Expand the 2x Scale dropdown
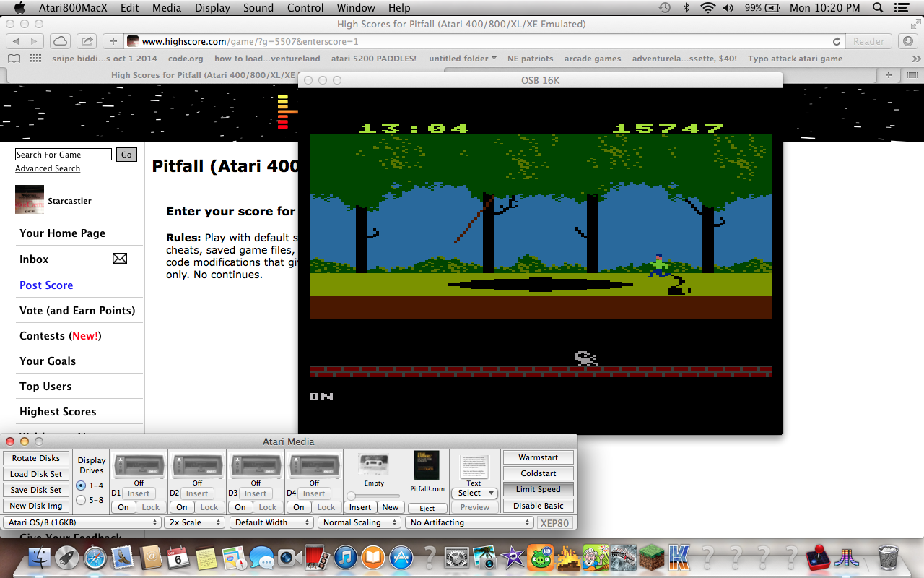Viewport: 924px width, 578px height. (195, 522)
